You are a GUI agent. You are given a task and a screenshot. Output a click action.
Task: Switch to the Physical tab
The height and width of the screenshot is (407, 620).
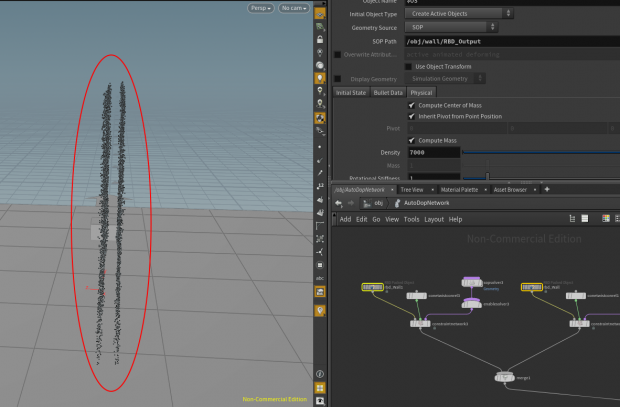tap(421, 93)
